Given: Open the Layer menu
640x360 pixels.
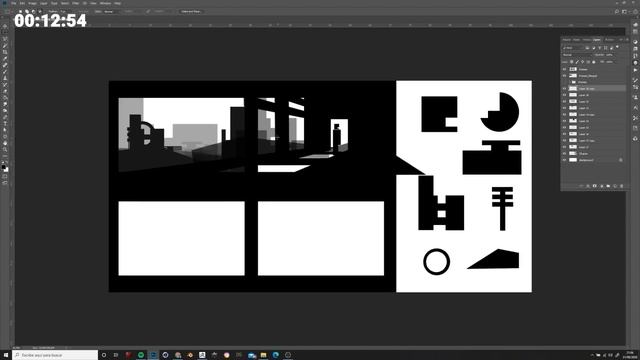Looking at the screenshot, I should point(44,3).
